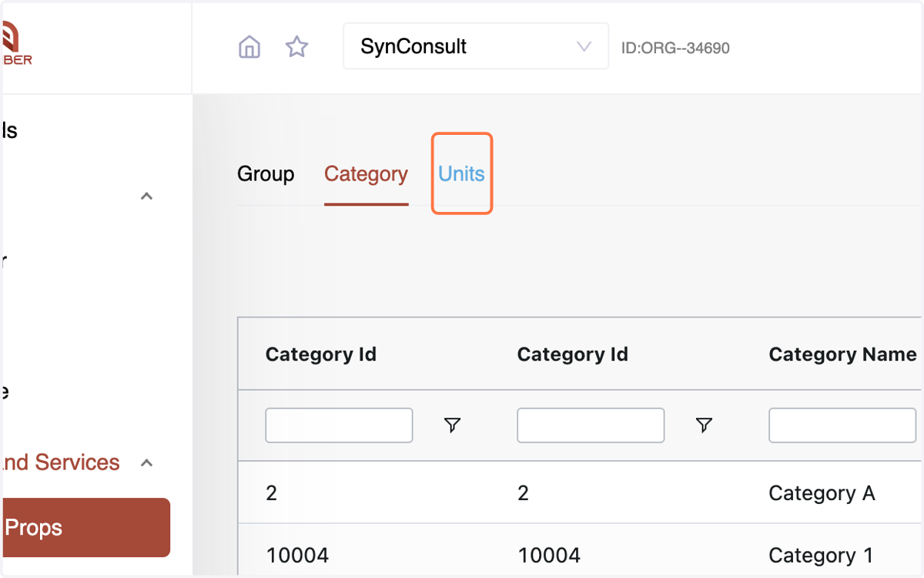This screenshot has width=924, height=578.
Task: Click the filter icon of the second Category Id column
Action: coord(704,425)
